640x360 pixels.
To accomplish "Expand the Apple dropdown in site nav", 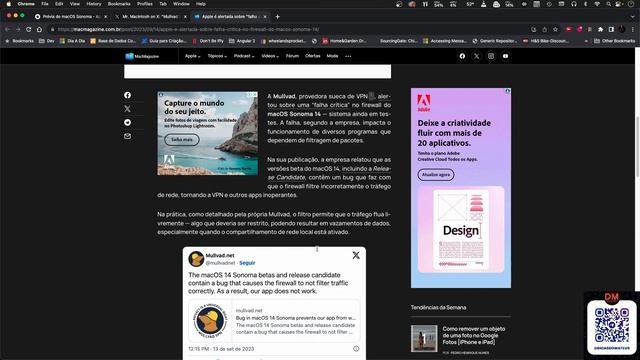I will pos(192,56).
